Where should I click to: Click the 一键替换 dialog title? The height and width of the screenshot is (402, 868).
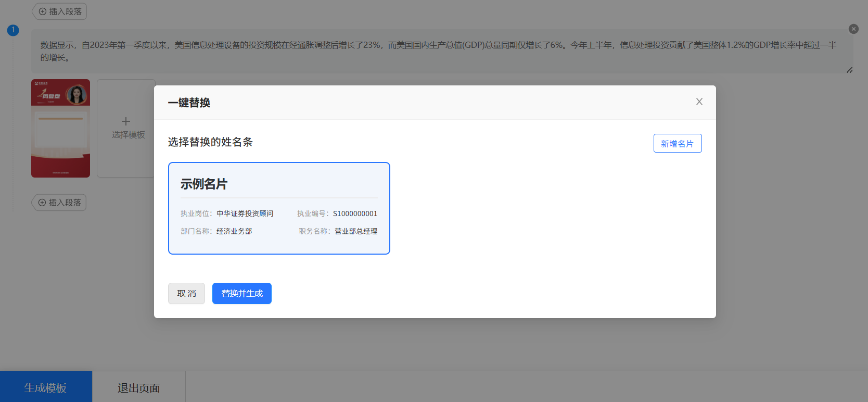coord(189,103)
